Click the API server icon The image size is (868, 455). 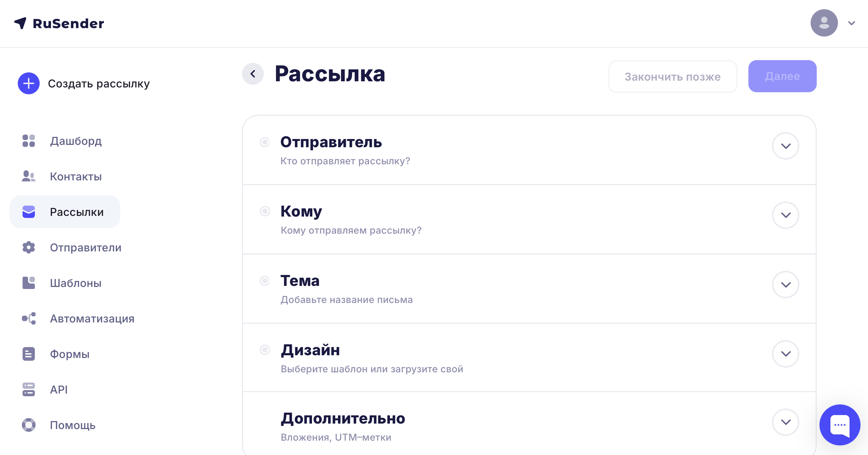(29, 389)
